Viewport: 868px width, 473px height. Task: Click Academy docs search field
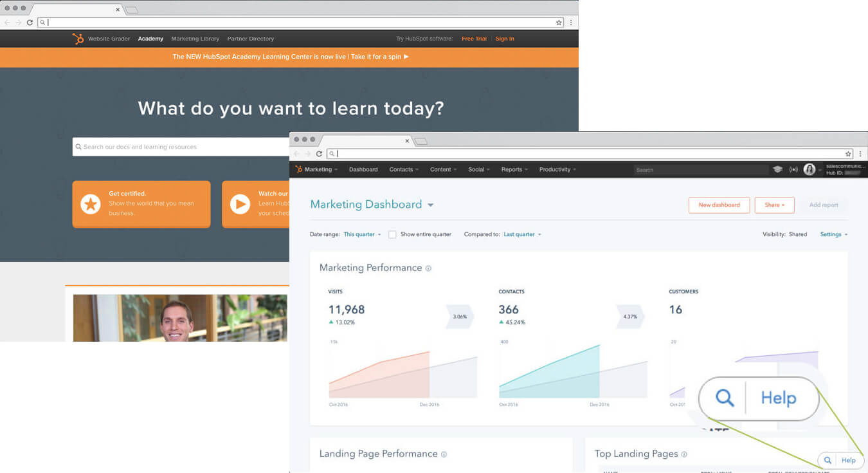click(181, 147)
